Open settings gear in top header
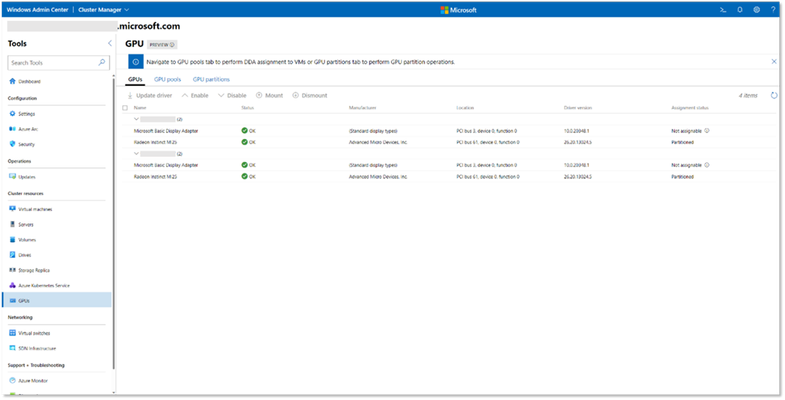785x400 pixels. click(x=756, y=10)
